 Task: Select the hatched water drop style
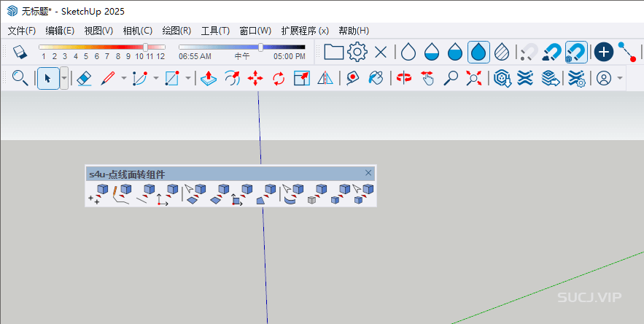502,52
